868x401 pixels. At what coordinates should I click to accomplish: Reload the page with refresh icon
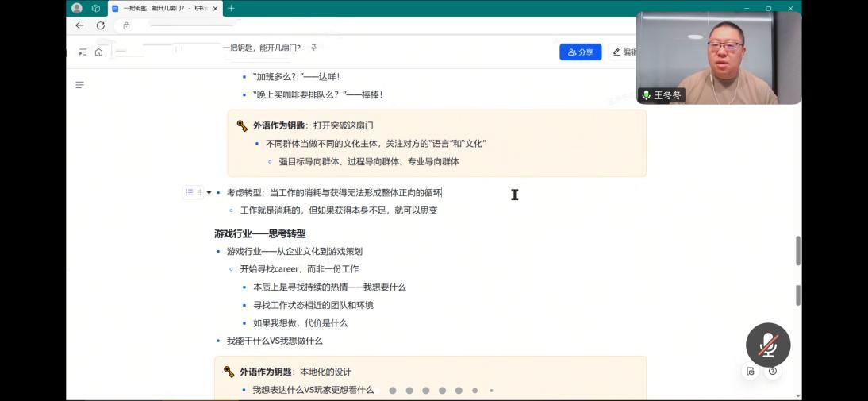pos(101,25)
